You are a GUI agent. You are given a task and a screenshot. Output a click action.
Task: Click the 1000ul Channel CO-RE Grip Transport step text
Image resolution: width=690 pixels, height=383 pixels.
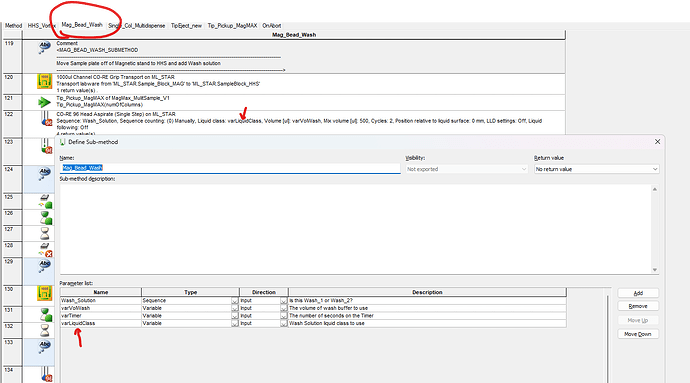click(115, 77)
